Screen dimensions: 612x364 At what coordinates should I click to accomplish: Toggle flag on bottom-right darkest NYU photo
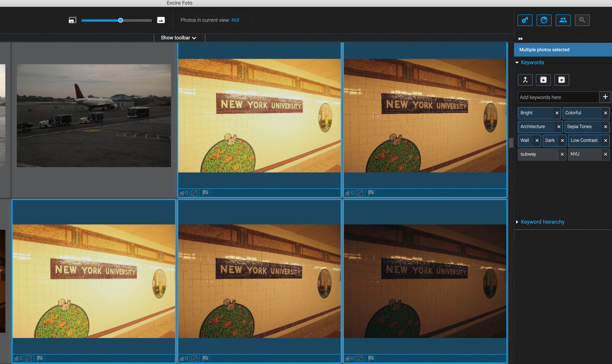[371, 358]
